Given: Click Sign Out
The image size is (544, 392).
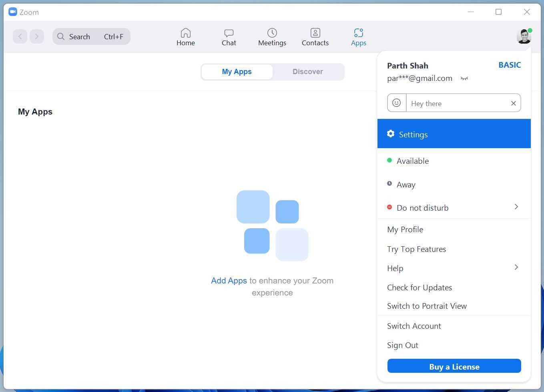Looking at the screenshot, I should point(454,345).
